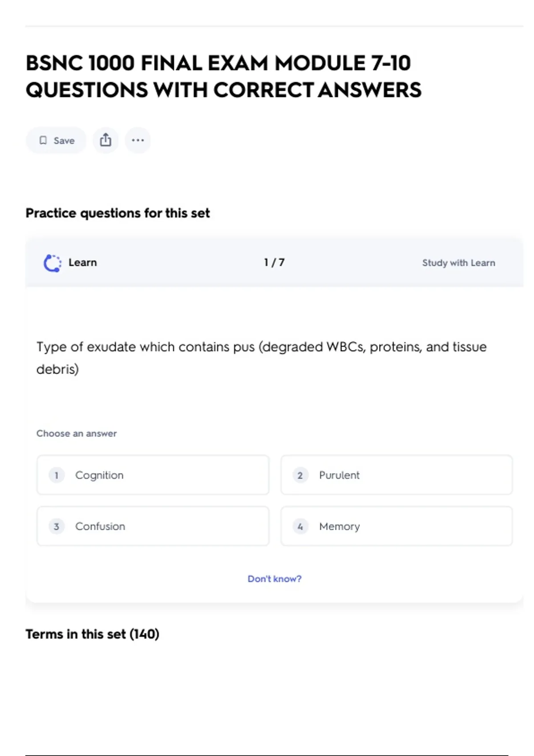Click the number 2 answer badge

pos(300,475)
